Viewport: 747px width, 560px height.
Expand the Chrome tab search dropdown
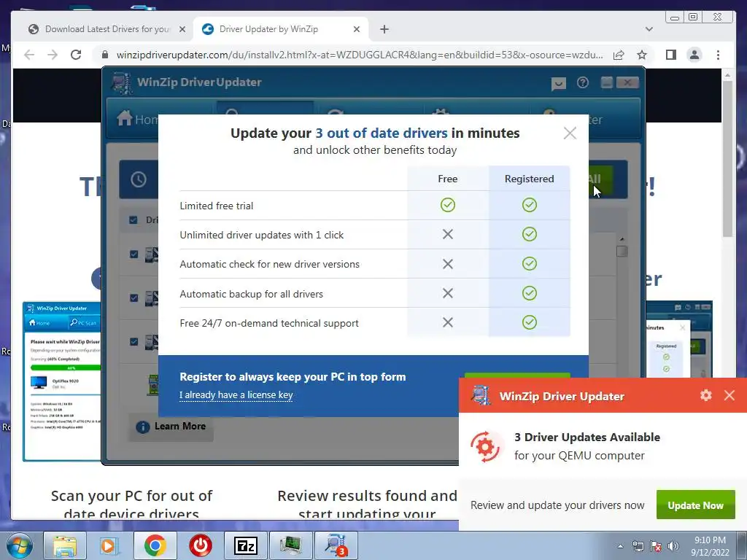649,29
